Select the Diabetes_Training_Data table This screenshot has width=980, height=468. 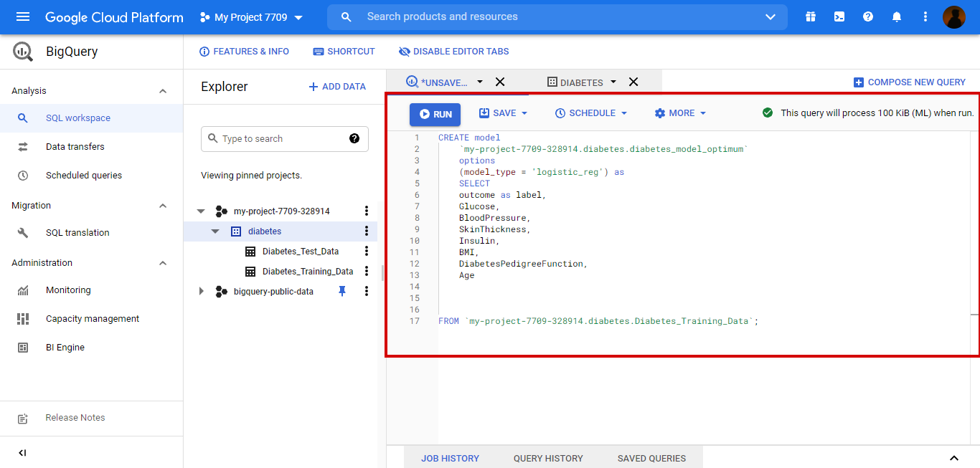click(308, 272)
